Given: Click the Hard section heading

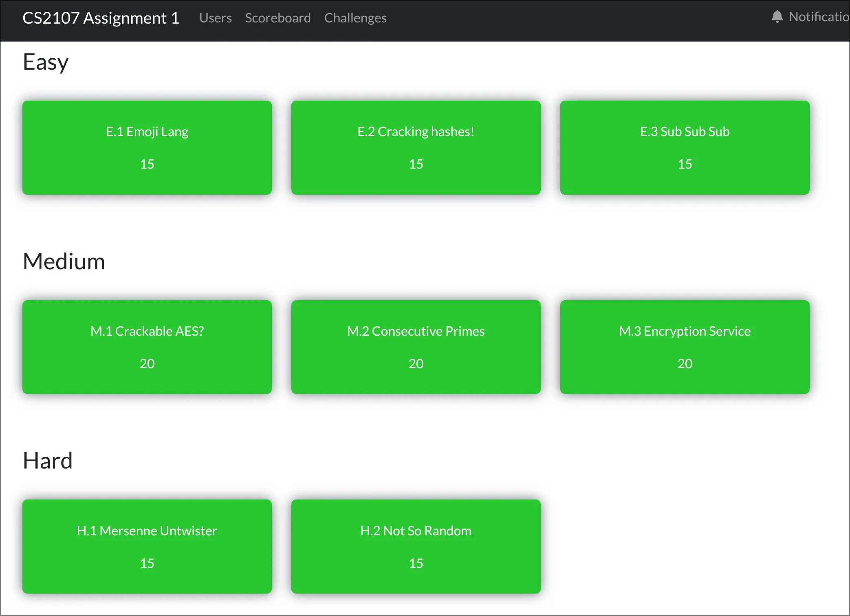Looking at the screenshot, I should pos(47,460).
